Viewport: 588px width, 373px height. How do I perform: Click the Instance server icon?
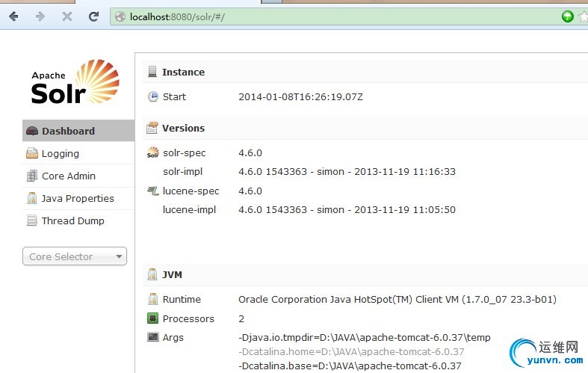152,71
